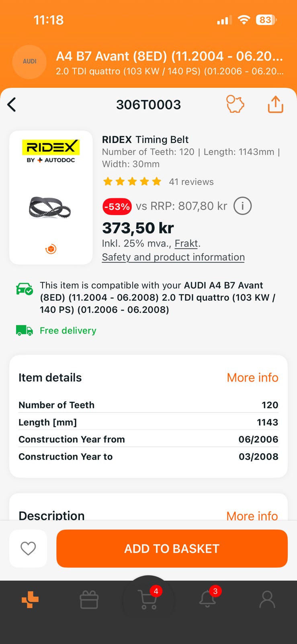Screen dimensions: 297x644
Task: Open the 41 reviews rating
Action: click(x=191, y=182)
